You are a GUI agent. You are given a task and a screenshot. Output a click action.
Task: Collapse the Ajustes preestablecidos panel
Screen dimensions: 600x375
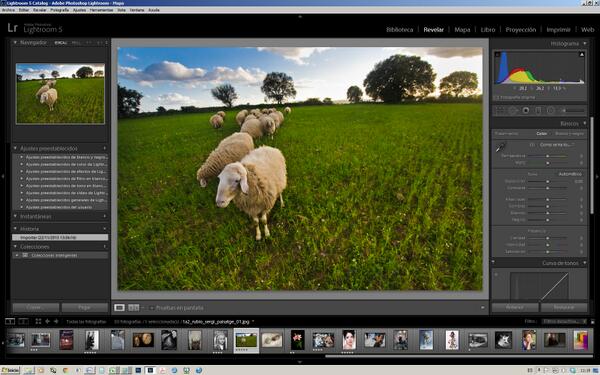tap(15, 148)
